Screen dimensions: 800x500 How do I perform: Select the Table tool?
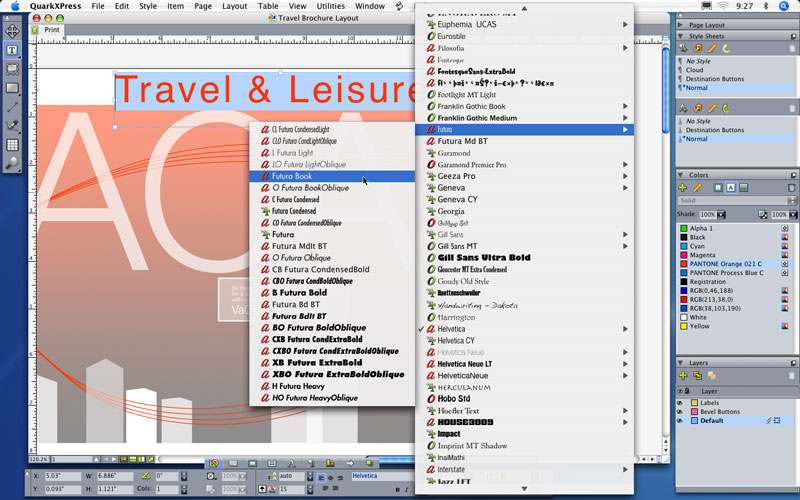[x=12, y=144]
